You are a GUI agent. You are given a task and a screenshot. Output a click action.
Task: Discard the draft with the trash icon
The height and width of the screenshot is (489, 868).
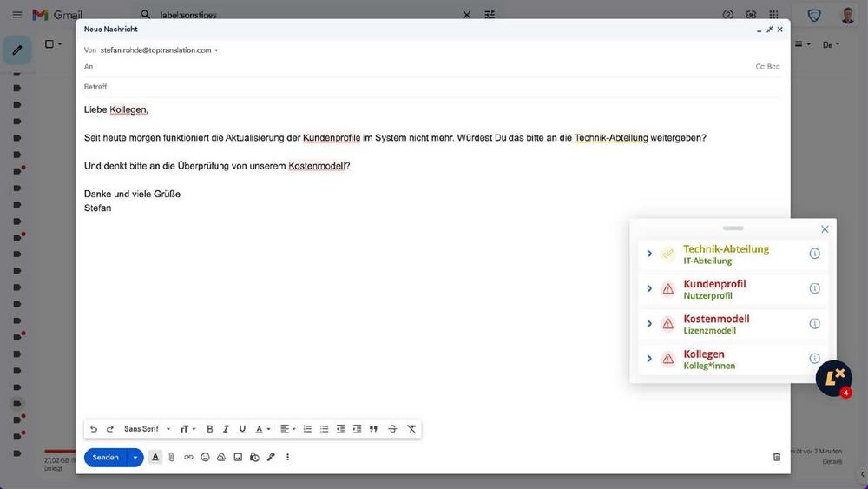[x=777, y=457]
